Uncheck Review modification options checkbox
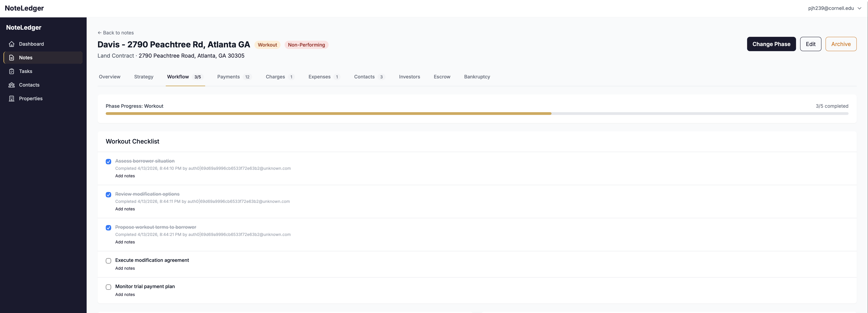 coord(108,195)
